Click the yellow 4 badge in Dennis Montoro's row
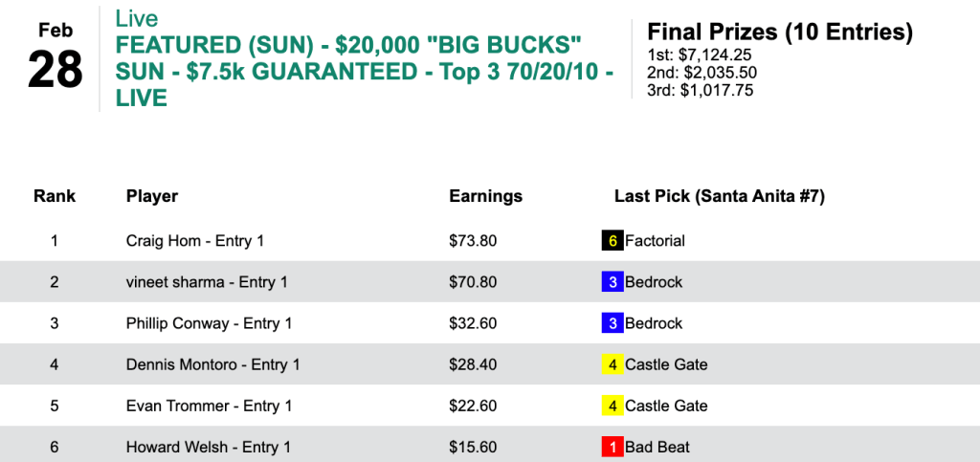The width and height of the screenshot is (980, 462). (612, 364)
